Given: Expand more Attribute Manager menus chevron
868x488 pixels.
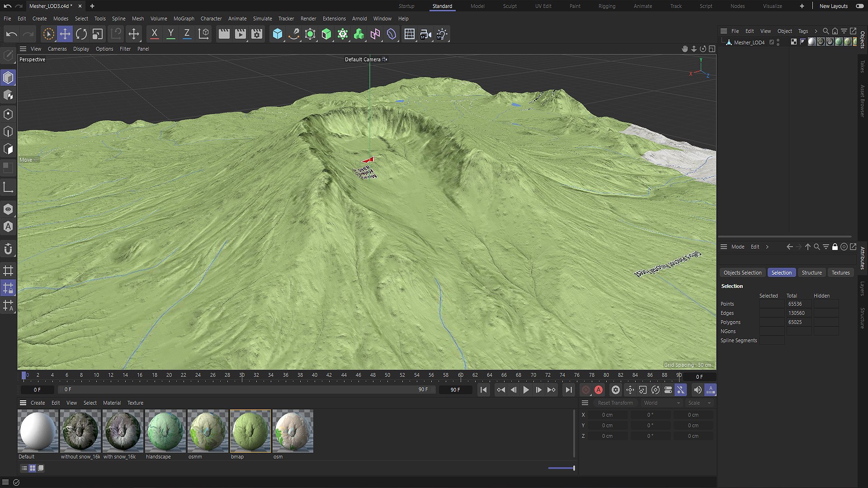Looking at the screenshot, I should 767,247.
